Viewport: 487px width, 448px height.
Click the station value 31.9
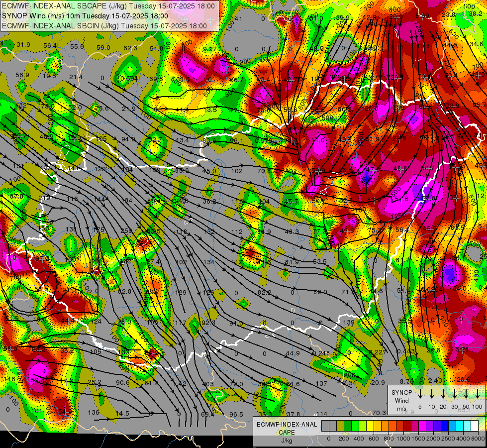click(x=23, y=45)
